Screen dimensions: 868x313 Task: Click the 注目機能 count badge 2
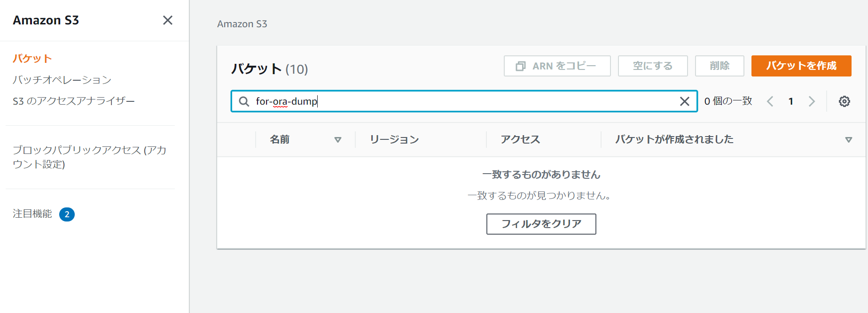67,214
